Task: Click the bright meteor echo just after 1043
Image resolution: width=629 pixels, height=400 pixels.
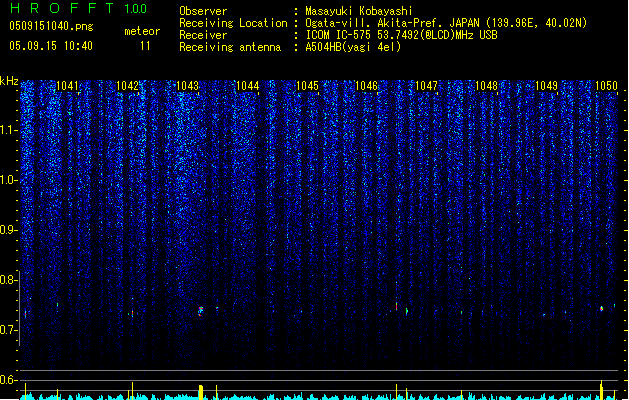Action: pos(201,311)
